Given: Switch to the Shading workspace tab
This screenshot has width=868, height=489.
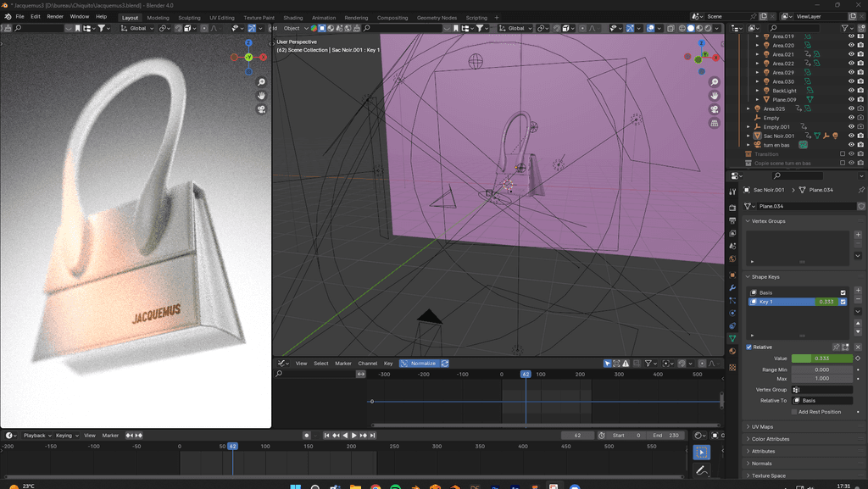Looking at the screenshot, I should [292, 17].
